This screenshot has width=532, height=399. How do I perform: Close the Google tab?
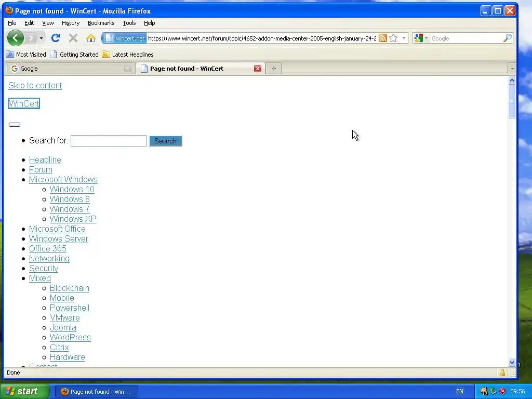(x=128, y=69)
